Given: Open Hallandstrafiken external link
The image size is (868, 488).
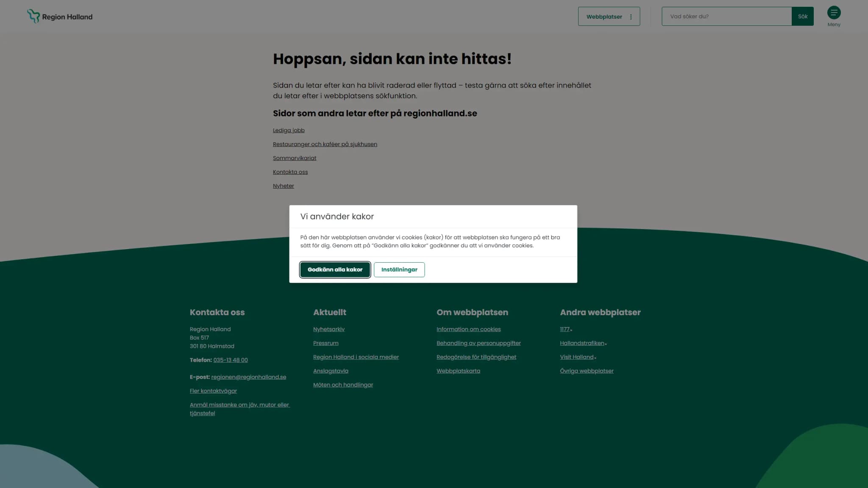Looking at the screenshot, I should click(x=583, y=343).
